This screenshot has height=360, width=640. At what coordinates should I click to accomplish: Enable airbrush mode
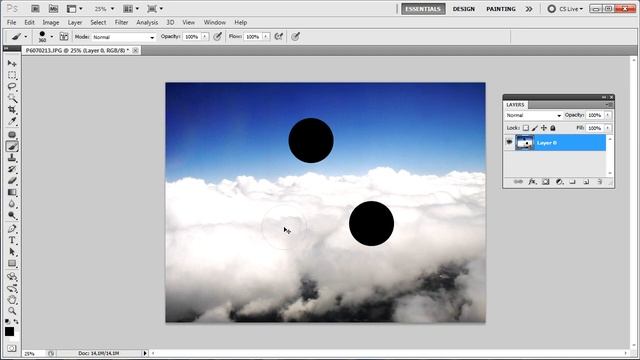tap(279, 37)
